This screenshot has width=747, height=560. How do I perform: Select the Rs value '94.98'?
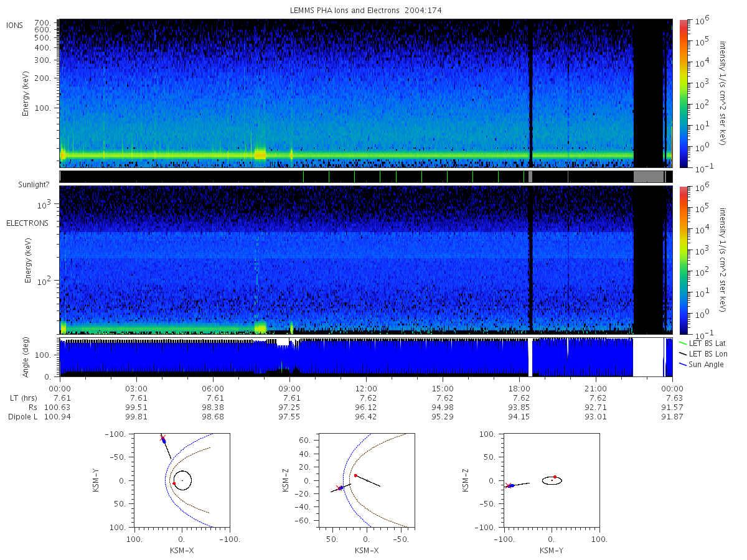(x=443, y=407)
